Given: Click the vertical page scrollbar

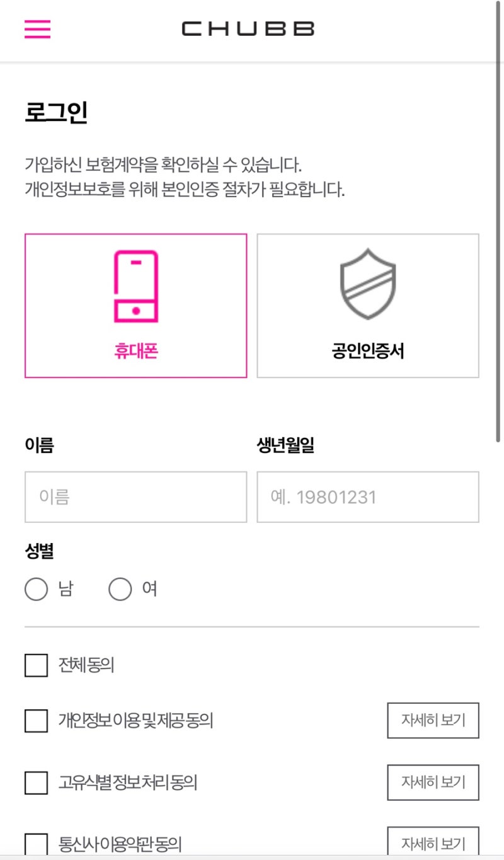Looking at the screenshot, I should (x=499, y=221).
